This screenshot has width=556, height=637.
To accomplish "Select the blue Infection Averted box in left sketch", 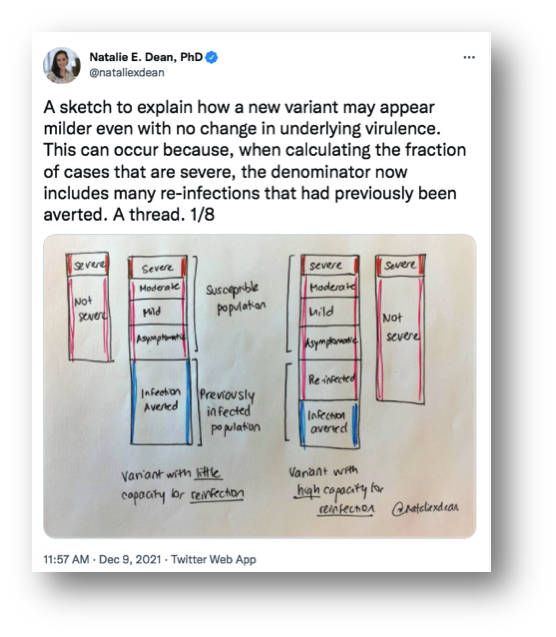I will click(161, 401).
